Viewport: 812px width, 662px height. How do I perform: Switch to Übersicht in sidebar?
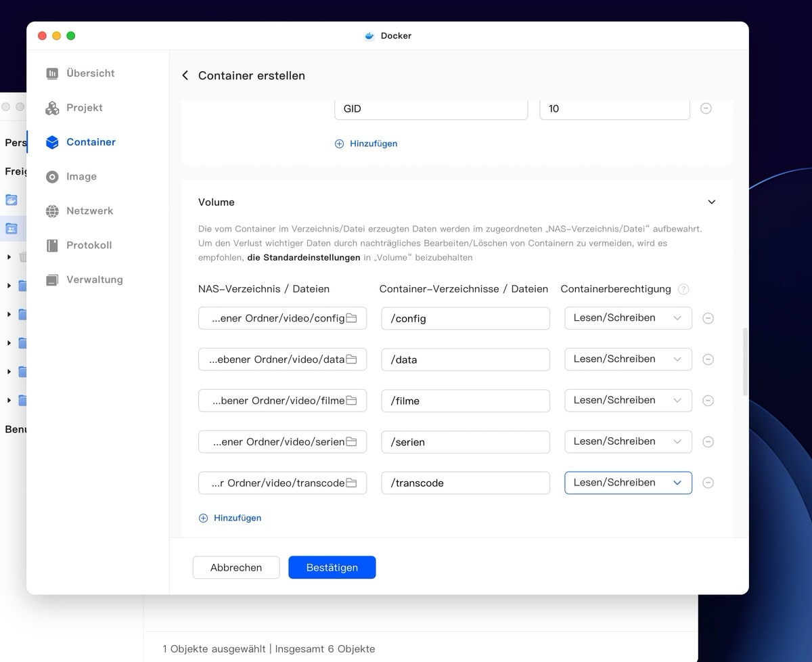pyautogui.click(x=90, y=73)
